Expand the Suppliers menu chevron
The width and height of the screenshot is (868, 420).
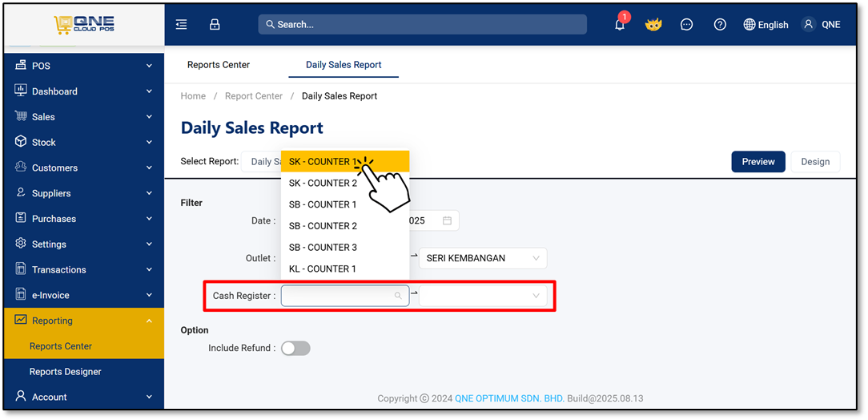pos(149,193)
